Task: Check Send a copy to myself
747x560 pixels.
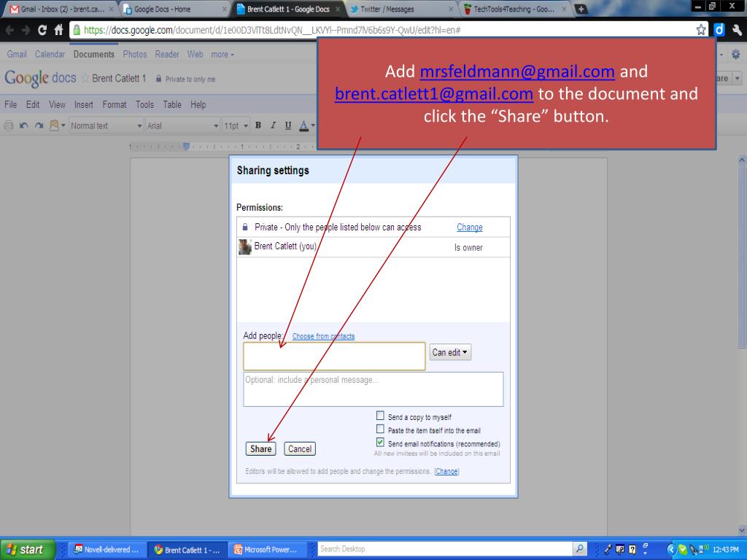Action: tap(380, 416)
